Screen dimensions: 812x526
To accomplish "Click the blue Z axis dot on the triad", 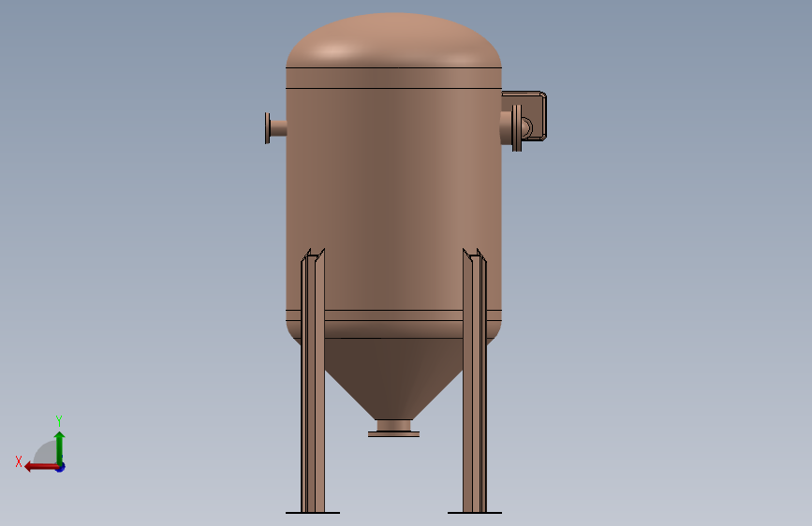I will (61, 468).
